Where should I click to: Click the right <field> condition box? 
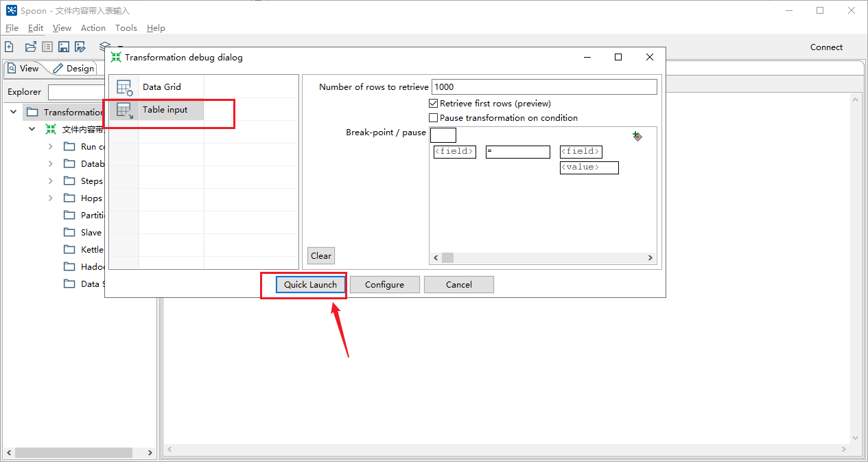(x=581, y=152)
